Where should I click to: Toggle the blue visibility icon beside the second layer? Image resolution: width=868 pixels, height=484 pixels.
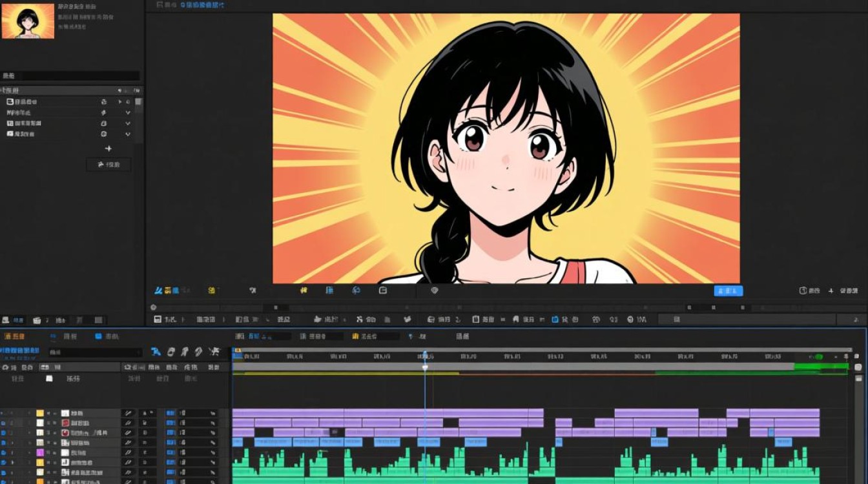3,423
